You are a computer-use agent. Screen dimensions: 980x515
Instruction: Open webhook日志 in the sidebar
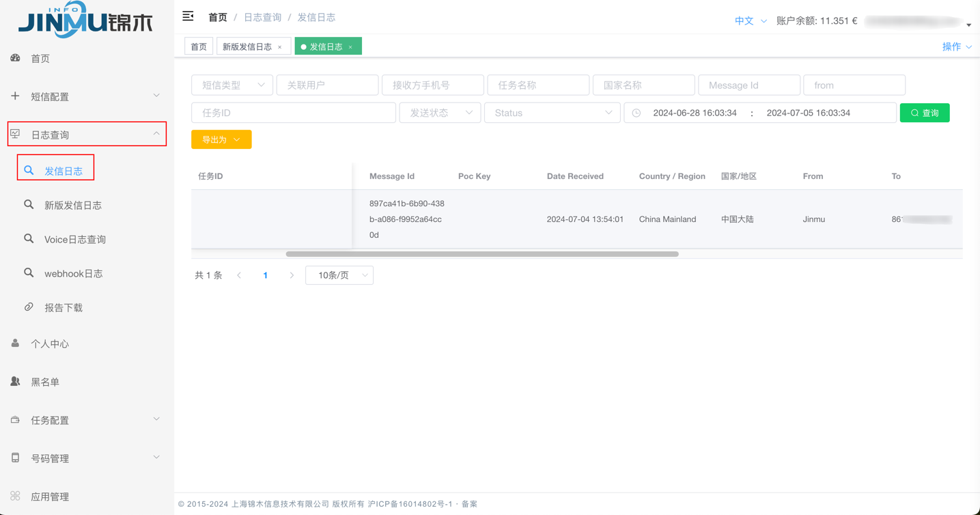(x=74, y=273)
